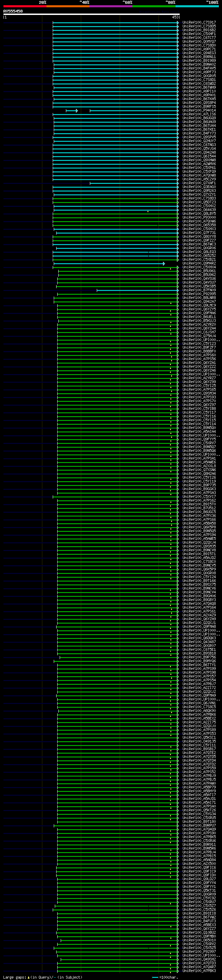This screenshot has width=222, height=980.
Task: Select the UniRef100_A5C2V9 label
Action: [x=199, y=179]
